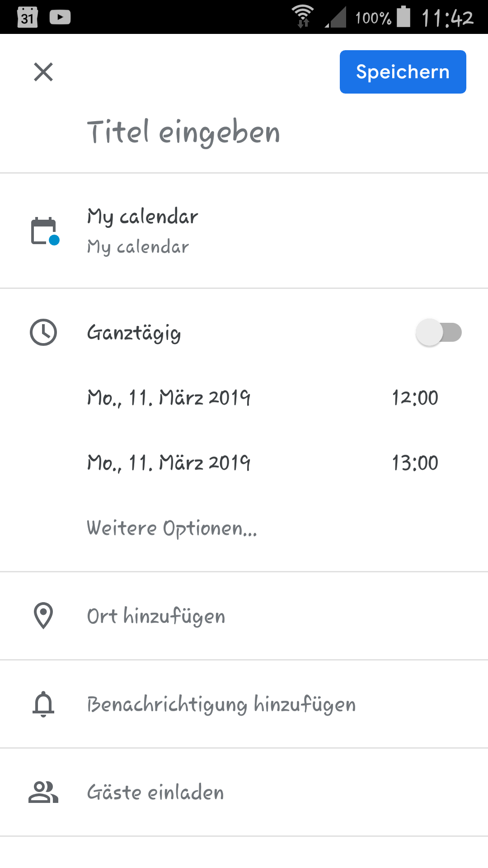Select Ort hinzufügen

pyautogui.click(x=244, y=616)
